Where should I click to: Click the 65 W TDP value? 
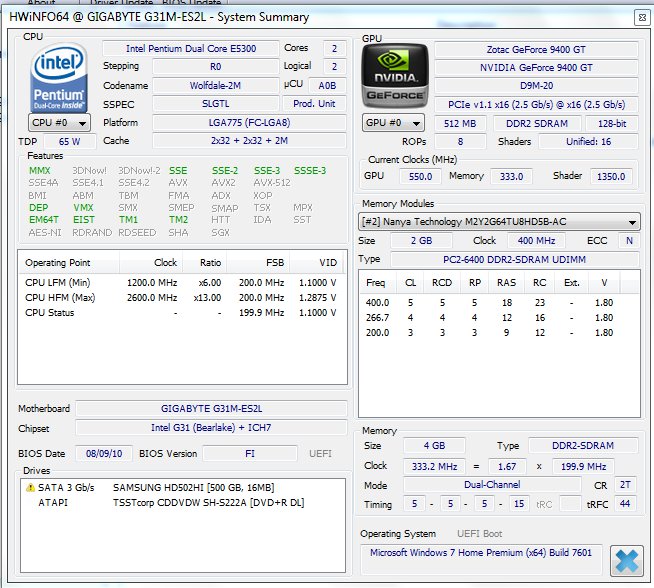tap(69, 141)
